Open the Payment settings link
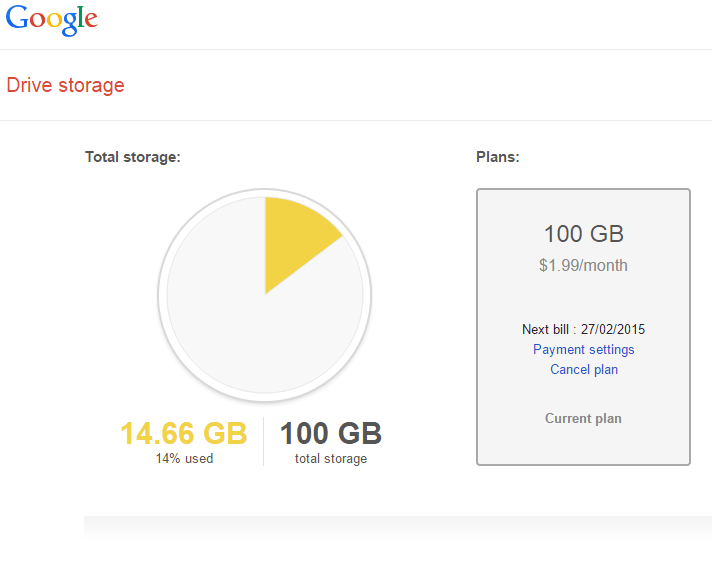712x562 pixels. coord(583,350)
